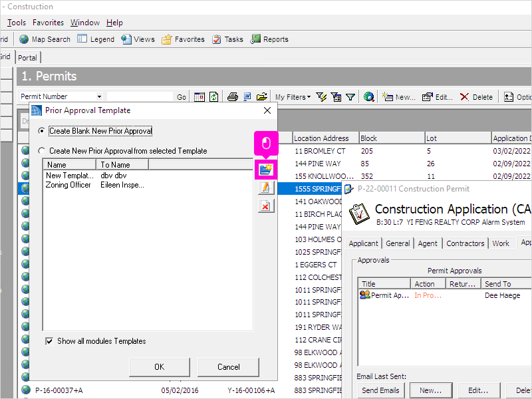Sort templates by Name column header
This screenshot has height=399, width=532.
point(70,164)
